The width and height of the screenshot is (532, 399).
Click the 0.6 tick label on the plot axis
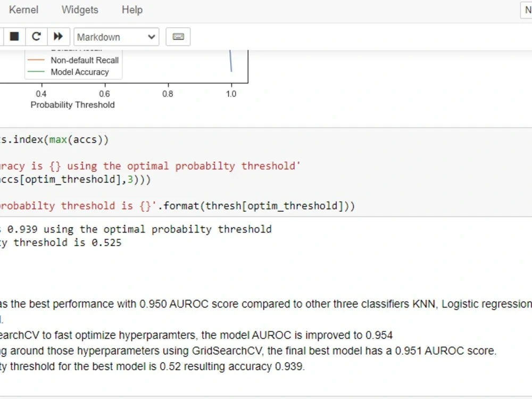click(104, 94)
